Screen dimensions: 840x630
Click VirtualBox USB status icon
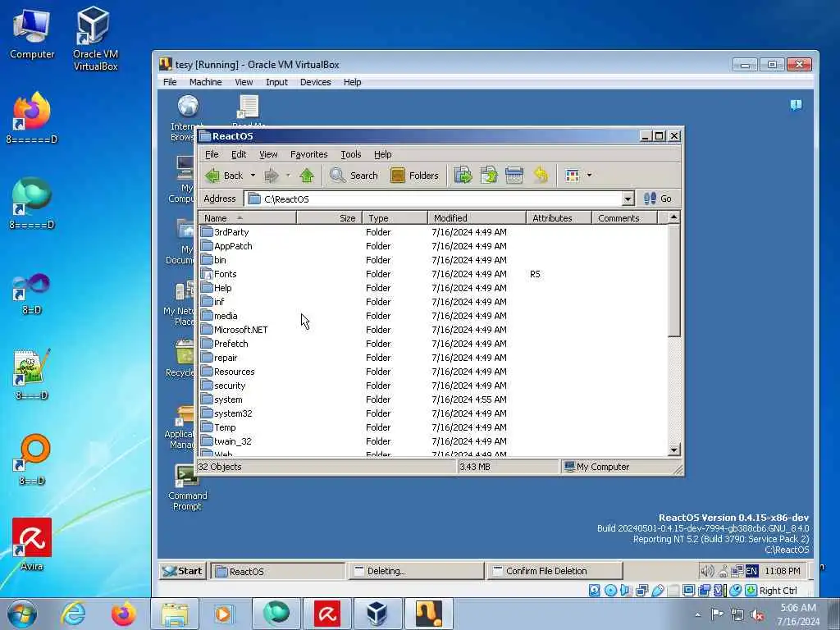658,591
